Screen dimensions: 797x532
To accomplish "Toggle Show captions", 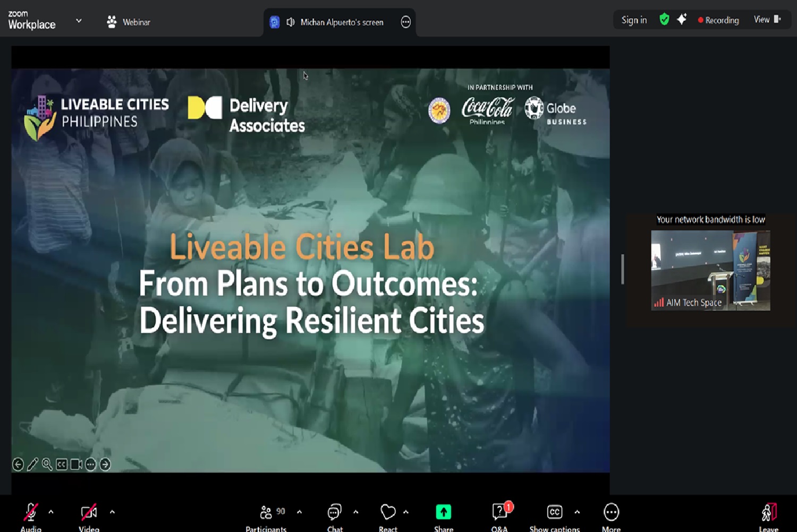I will [x=554, y=512].
